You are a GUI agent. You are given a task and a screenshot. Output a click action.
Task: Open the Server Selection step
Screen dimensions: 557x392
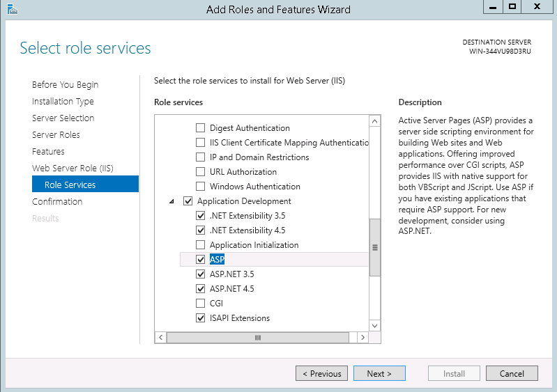[x=63, y=118]
